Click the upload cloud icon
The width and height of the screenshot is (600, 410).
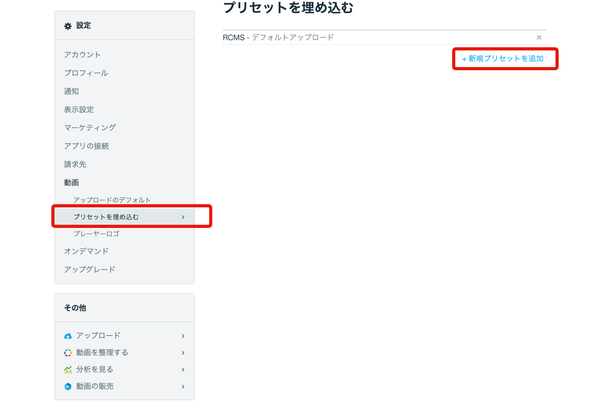point(68,336)
